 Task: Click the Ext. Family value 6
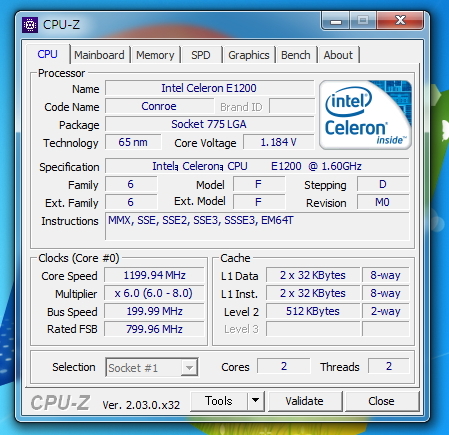[131, 202]
